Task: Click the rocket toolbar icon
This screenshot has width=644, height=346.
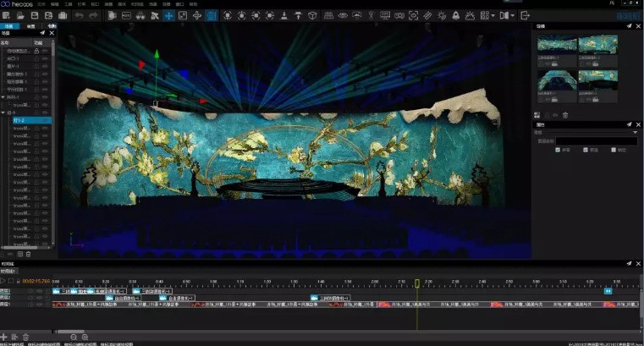Action: coord(455,15)
